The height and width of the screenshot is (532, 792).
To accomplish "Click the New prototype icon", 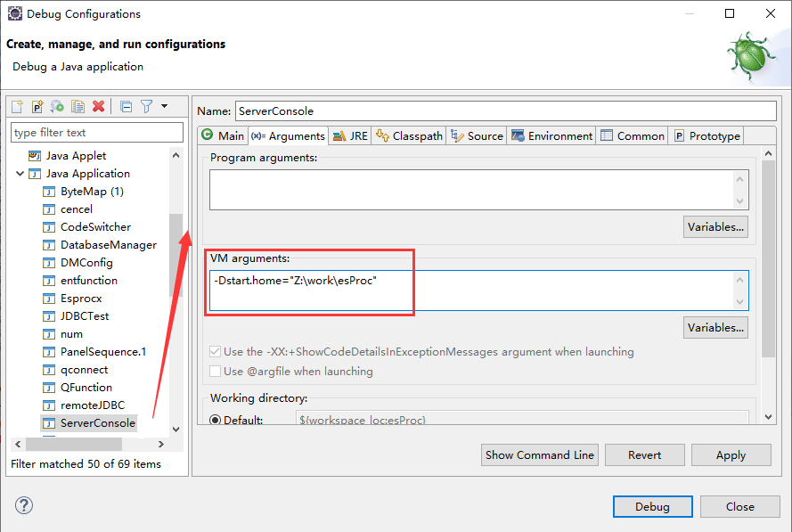I will point(37,107).
